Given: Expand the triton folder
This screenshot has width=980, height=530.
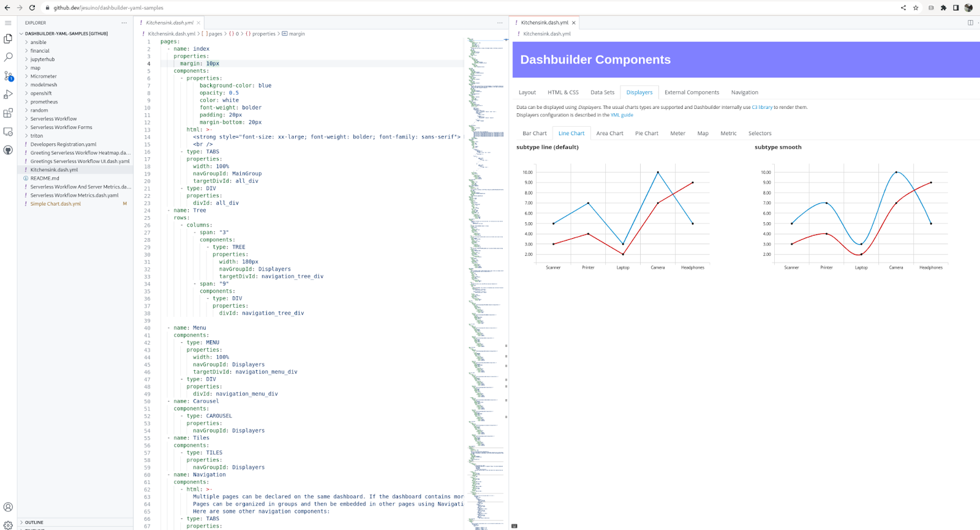Looking at the screenshot, I should tap(37, 136).
